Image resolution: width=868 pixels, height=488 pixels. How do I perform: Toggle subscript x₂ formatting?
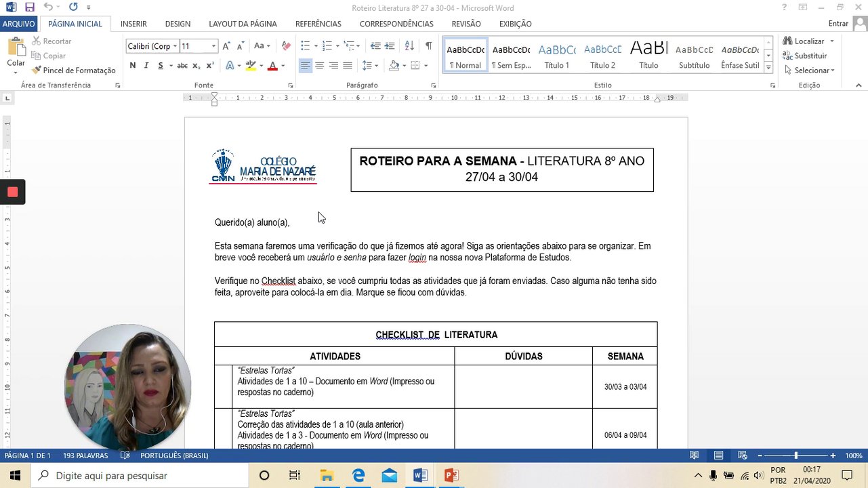coord(197,66)
